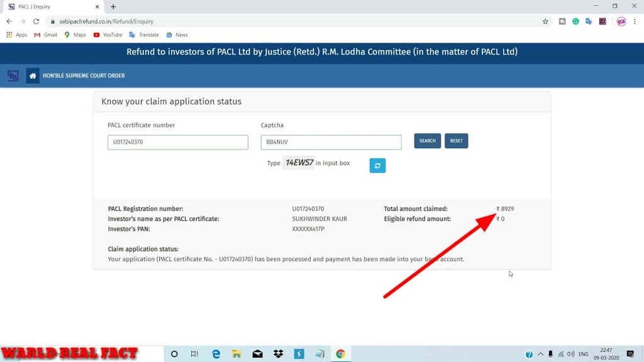This screenshot has height=362, width=644.
Task: Open the notification center icon
Action: tap(630, 354)
